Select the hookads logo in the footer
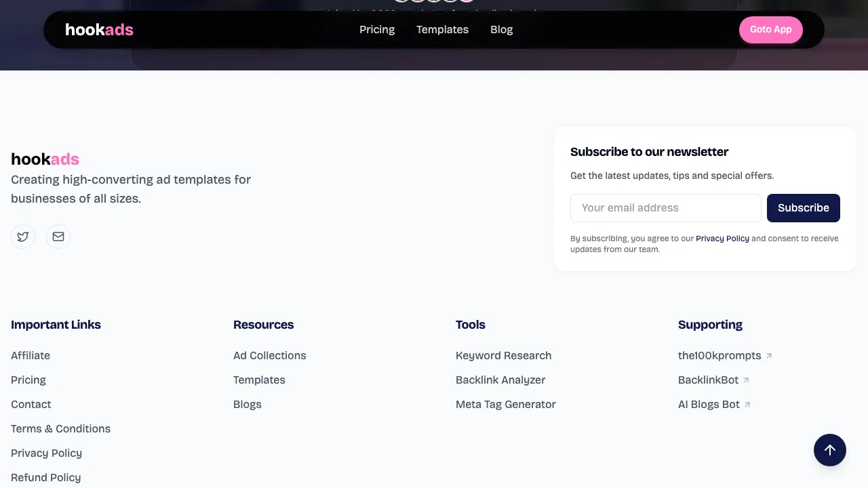The image size is (868, 488). tap(45, 159)
